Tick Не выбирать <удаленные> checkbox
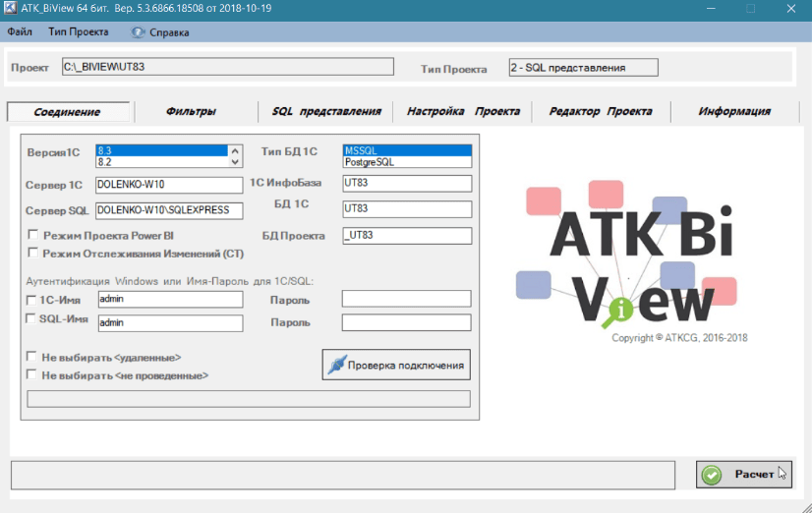Viewport: 812px width, 513px height. click(x=33, y=358)
